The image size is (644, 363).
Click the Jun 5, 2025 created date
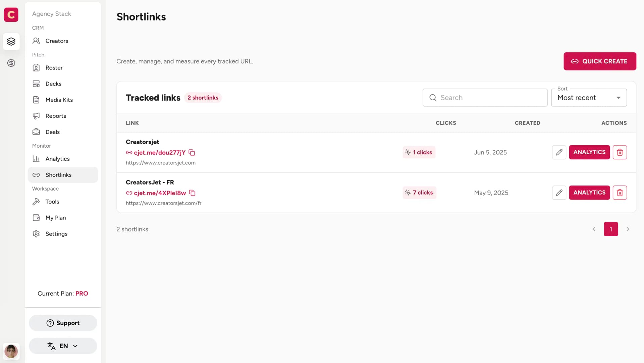point(490,152)
